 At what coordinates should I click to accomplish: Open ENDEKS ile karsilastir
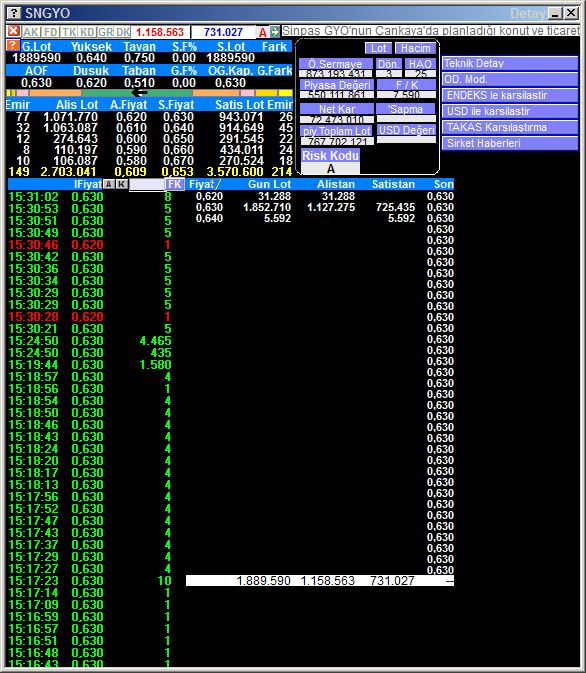510,95
